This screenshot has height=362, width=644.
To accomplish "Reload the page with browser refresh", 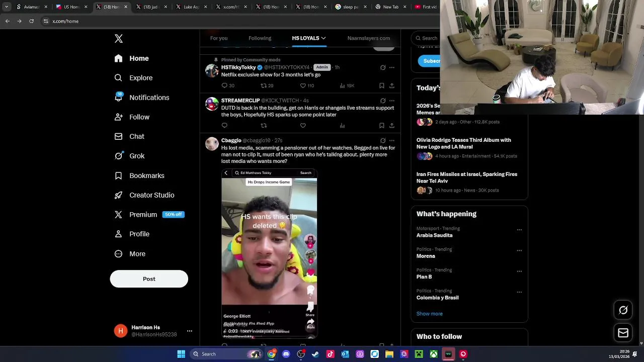I will [31, 21].
